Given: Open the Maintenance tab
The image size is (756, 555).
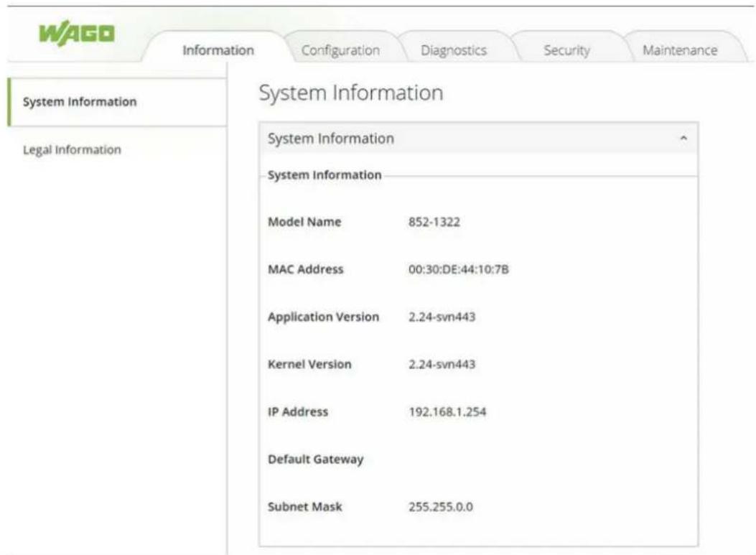Looking at the screenshot, I should click(680, 50).
